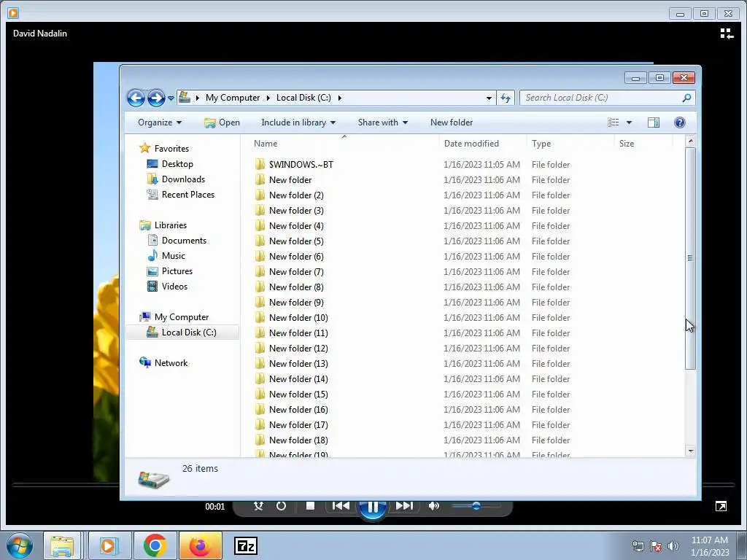Select the Pictures library icon
This screenshot has height=560, width=747.
coord(152,271)
